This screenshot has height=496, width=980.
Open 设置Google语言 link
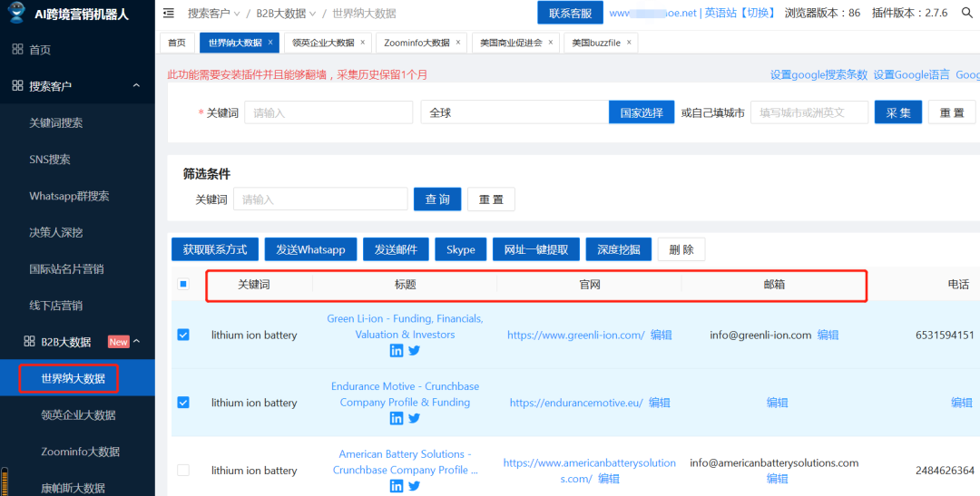click(x=911, y=75)
